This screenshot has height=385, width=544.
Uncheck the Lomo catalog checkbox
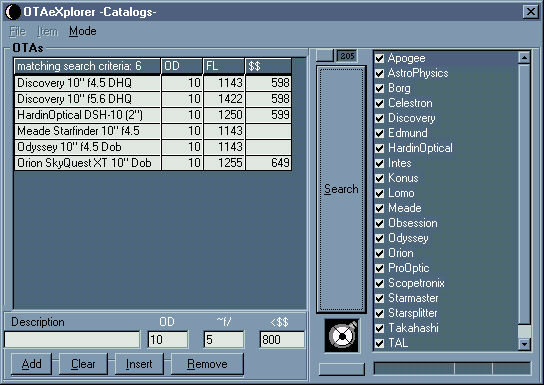[380, 193]
